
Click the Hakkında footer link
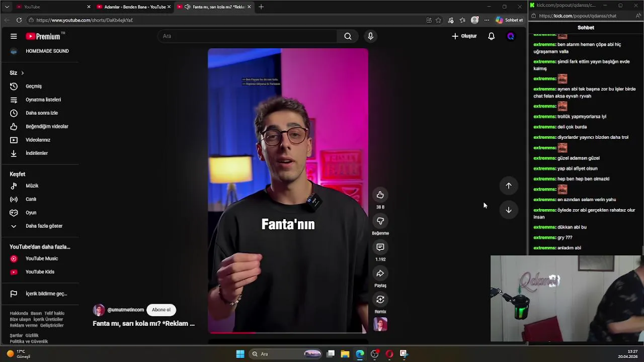pos(19,313)
